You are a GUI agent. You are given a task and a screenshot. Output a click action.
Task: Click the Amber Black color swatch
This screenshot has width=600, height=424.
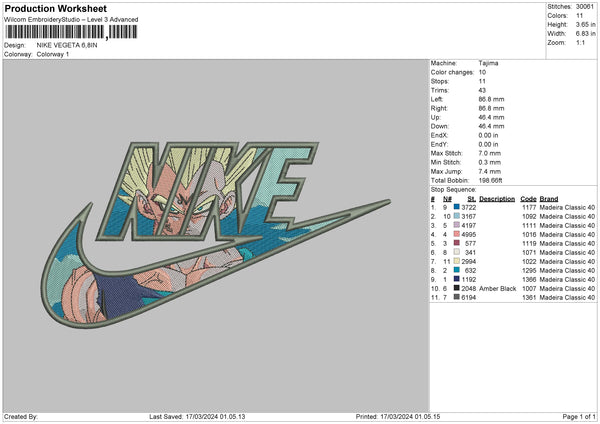(457, 288)
